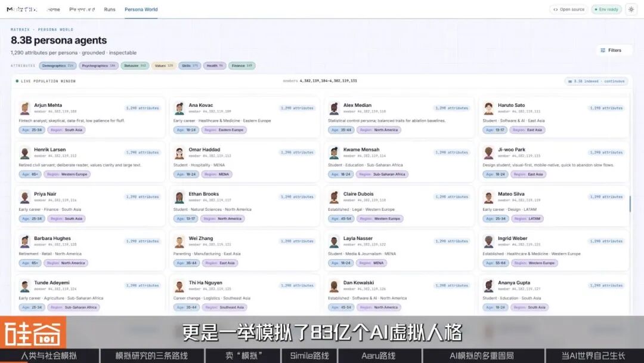Click the name Layla Nasser

point(358,238)
